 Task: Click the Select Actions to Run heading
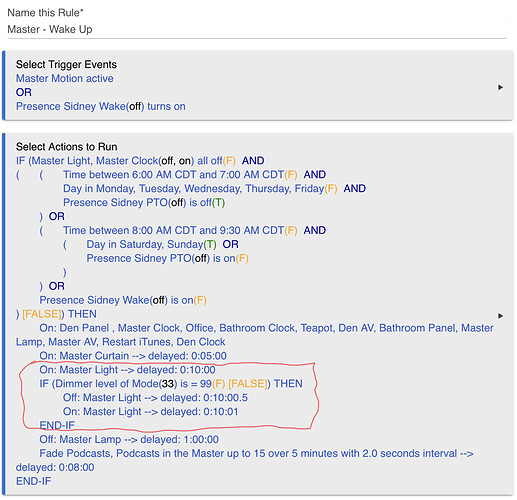tap(67, 147)
